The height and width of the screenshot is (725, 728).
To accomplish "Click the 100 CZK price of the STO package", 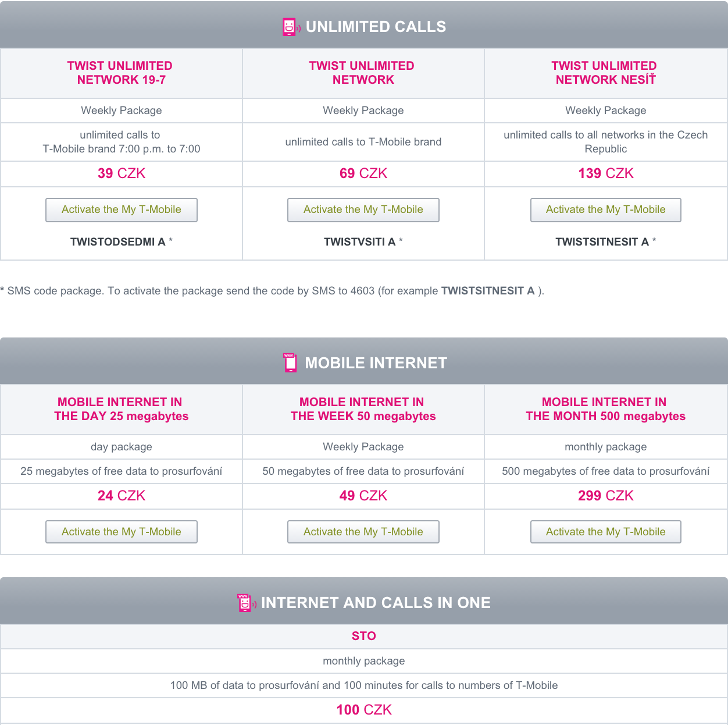I will 364,710.
